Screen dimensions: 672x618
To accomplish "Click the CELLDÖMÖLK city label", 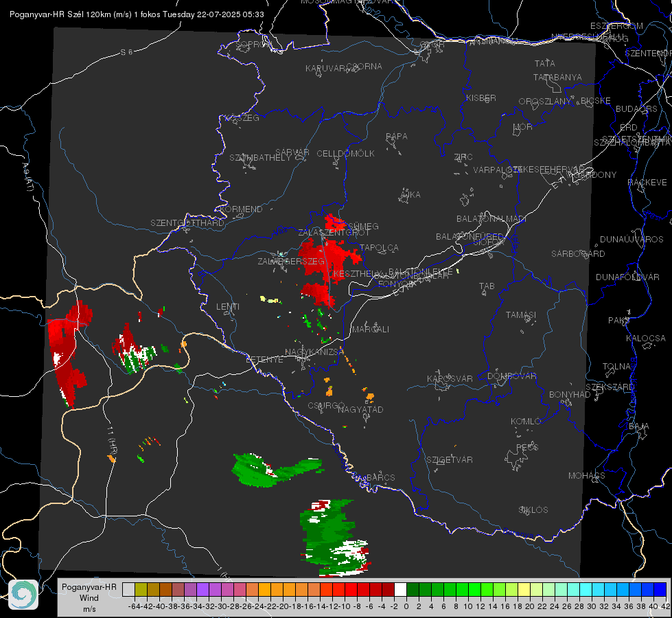I will [x=346, y=154].
